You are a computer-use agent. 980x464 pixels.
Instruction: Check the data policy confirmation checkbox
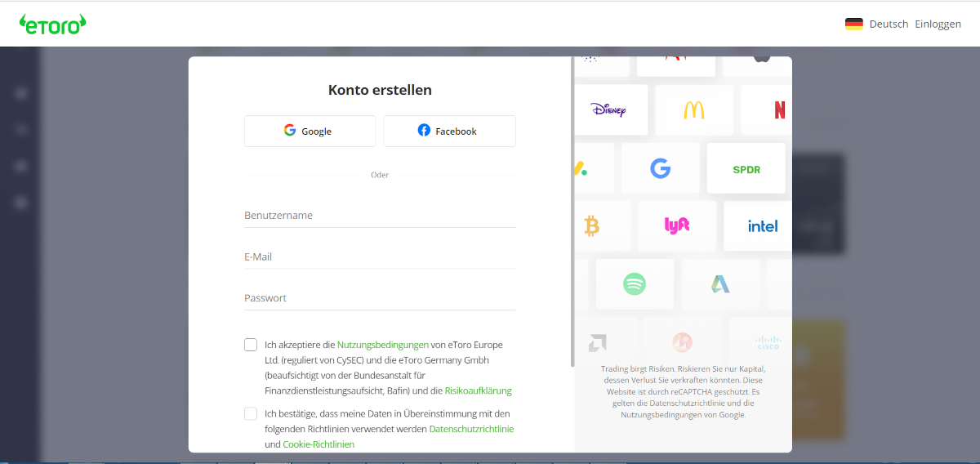point(251,414)
